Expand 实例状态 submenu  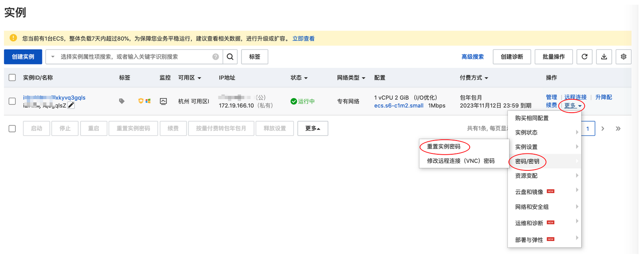[x=544, y=132]
